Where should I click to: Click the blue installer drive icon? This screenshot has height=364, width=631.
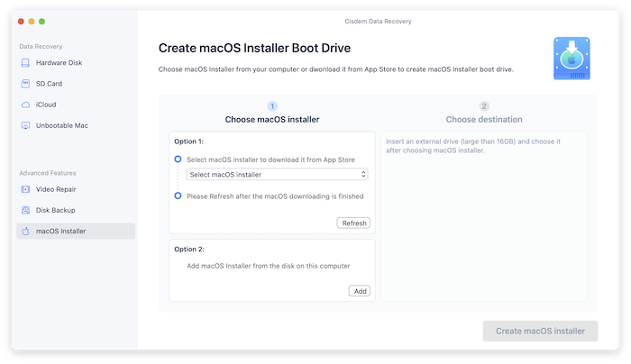tap(572, 59)
